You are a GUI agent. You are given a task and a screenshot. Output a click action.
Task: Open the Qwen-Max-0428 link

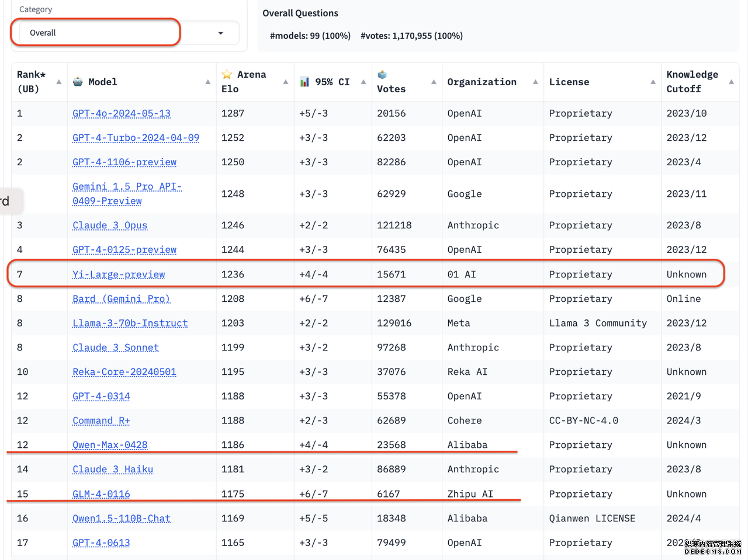click(110, 445)
